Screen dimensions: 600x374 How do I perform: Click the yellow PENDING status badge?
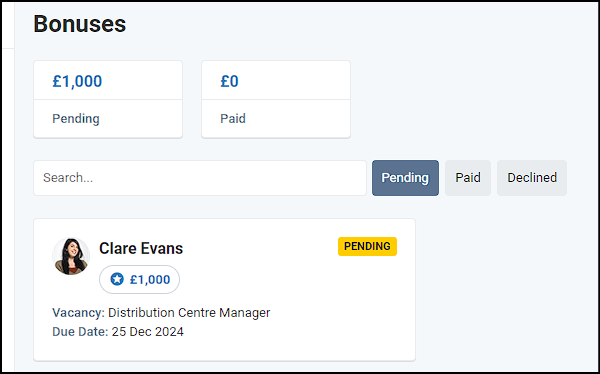point(367,247)
